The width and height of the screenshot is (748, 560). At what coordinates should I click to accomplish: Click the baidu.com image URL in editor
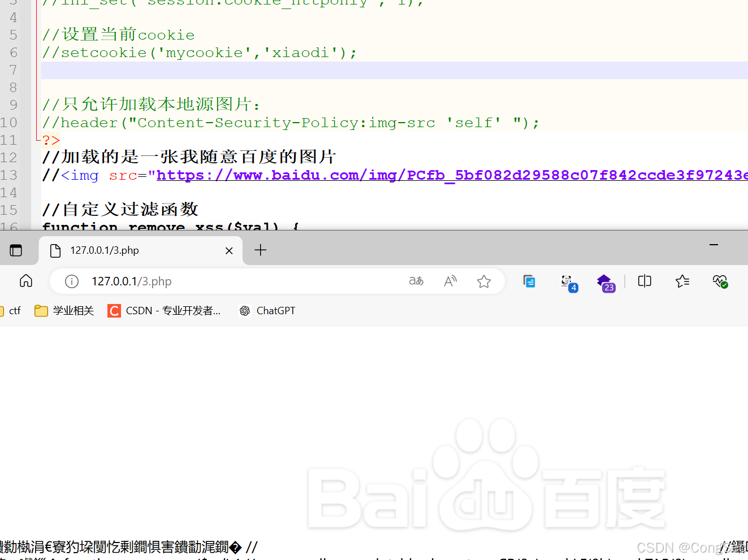pyautogui.click(x=452, y=175)
